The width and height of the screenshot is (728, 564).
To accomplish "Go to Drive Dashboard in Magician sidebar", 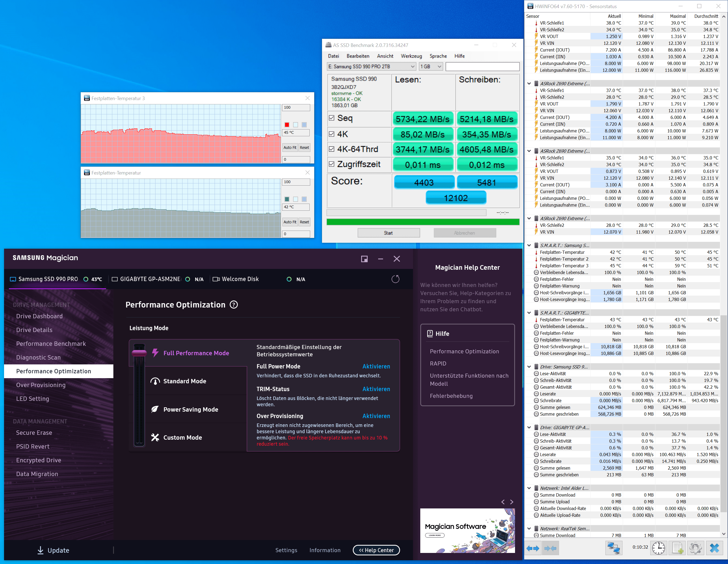I will pos(39,316).
